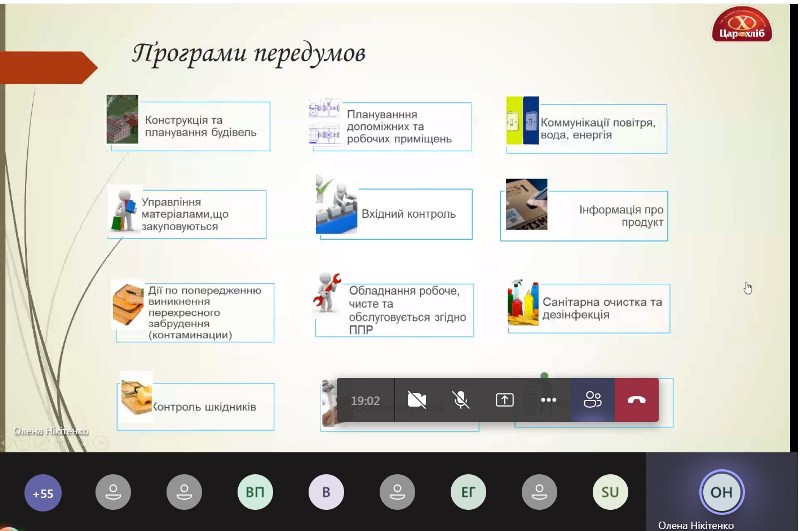This screenshot has height=531, width=800.
Task: Hang up the call with the red phone button
Action: click(637, 400)
